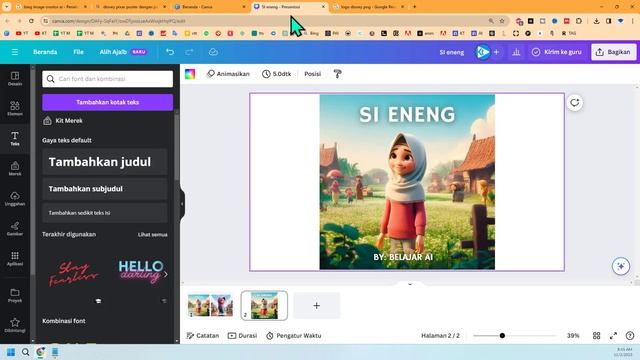Open the Windows Start menu
Image resolution: width=640 pixels, height=360 pixels.
coord(11,352)
